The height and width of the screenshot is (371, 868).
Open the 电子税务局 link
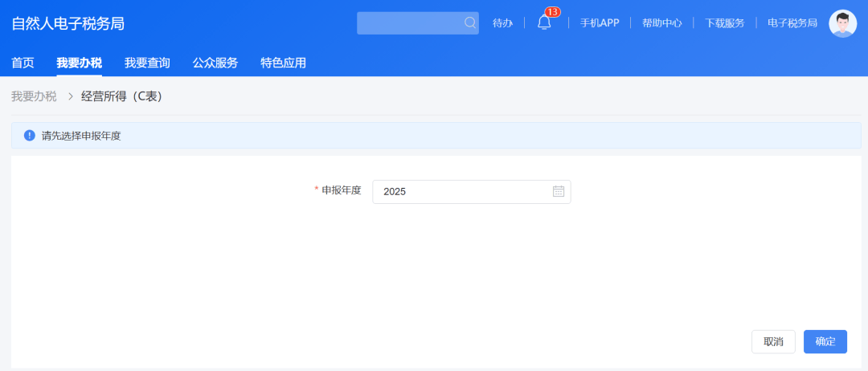point(792,23)
